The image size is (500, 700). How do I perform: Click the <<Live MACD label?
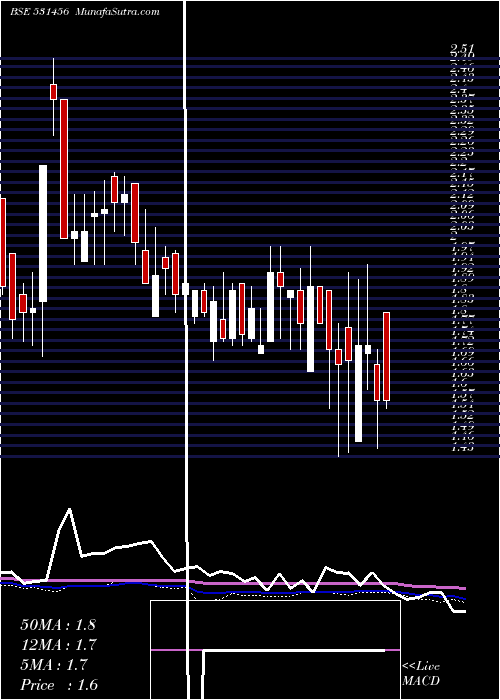coord(421,673)
